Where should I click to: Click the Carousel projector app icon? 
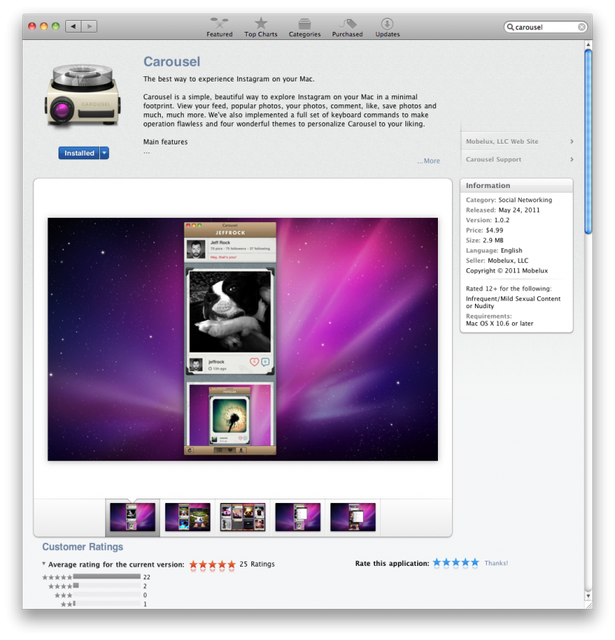pyautogui.click(x=82, y=95)
